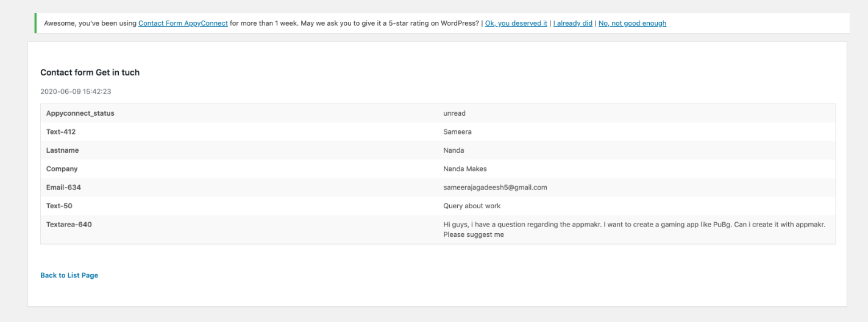Select the 'I already did' link
This screenshot has width=868, height=322.
pos(573,23)
